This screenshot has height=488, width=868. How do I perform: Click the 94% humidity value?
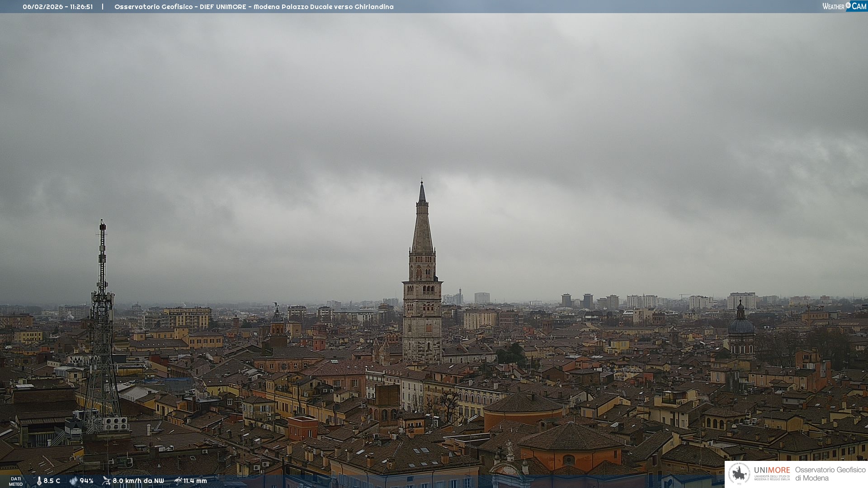point(86,481)
